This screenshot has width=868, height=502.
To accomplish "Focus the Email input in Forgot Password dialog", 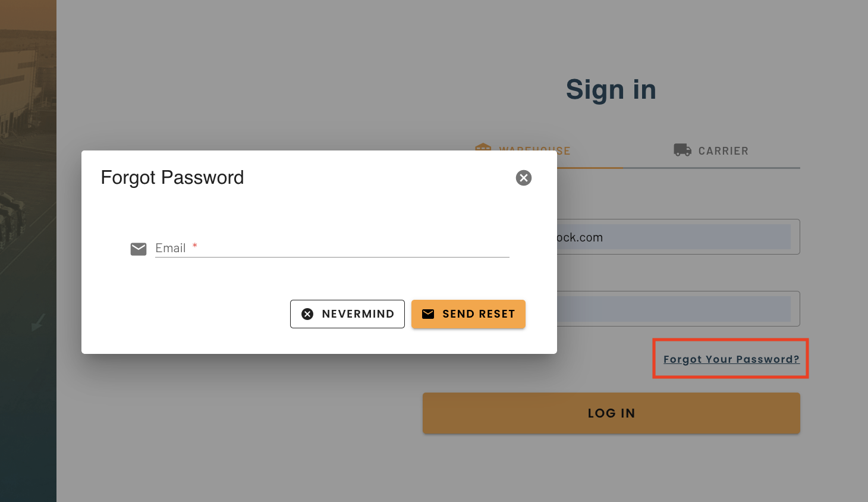I will [332, 248].
